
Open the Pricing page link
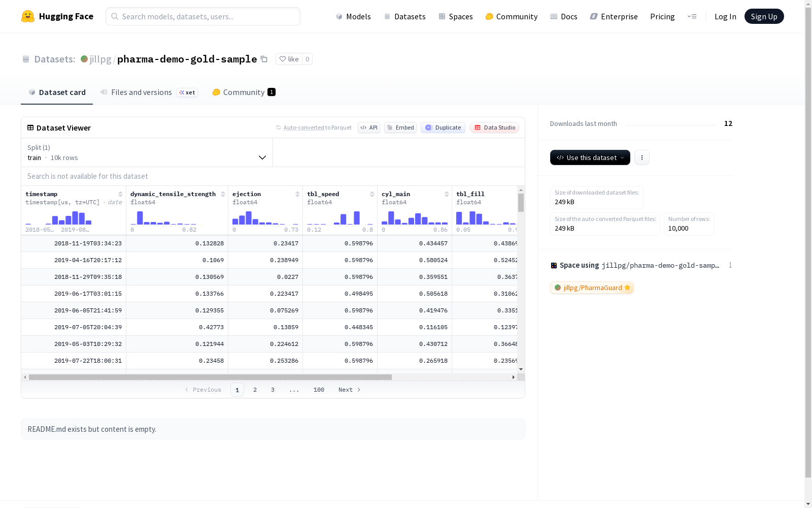(x=662, y=16)
